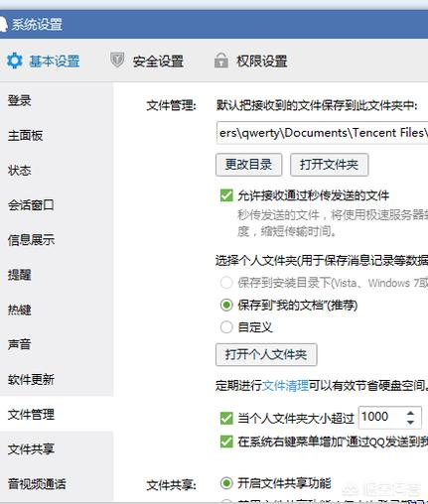Viewport: 428px width, 504px height.
Task: Click the Tencent Files path field
Action: (322, 133)
